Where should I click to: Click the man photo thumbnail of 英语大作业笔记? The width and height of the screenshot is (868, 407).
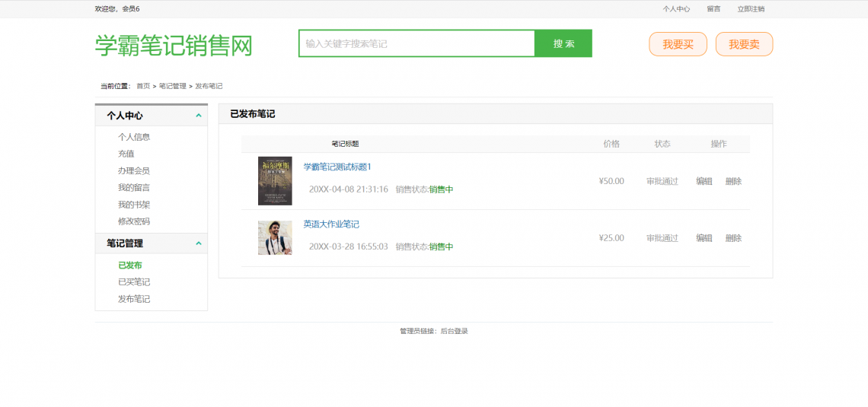275,238
